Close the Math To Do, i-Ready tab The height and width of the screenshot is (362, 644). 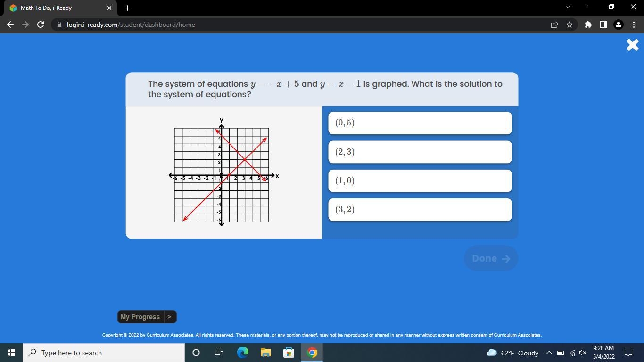pyautogui.click(x=109, y=8)
